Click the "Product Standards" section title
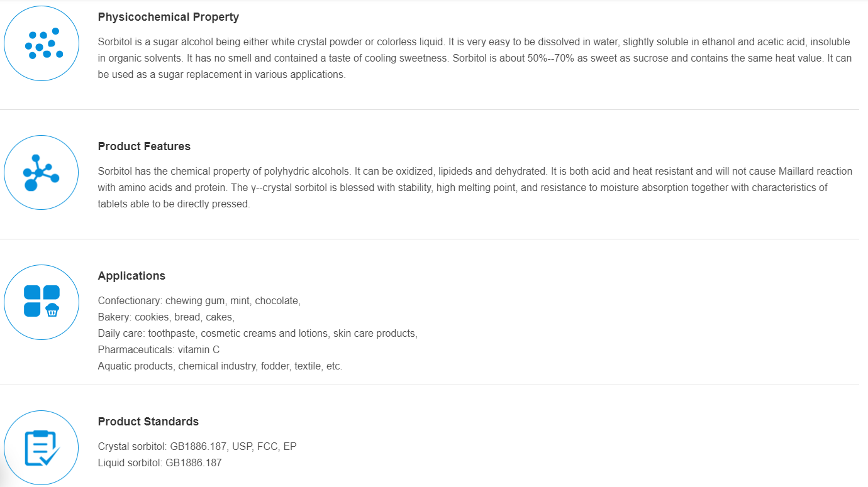The image size is (868, 487). pos(148,422)
